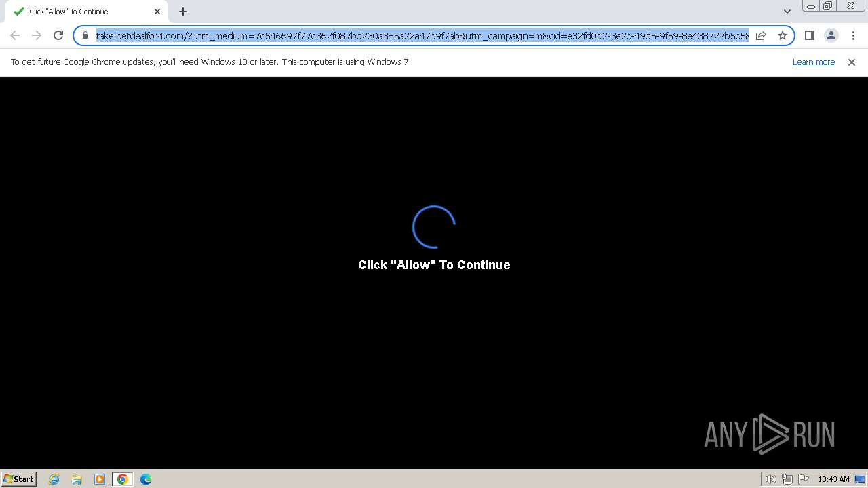Image resolution: width=868 pixels, height=488 pixels.
Task: Open Chrome side panel
Action: 809,35
